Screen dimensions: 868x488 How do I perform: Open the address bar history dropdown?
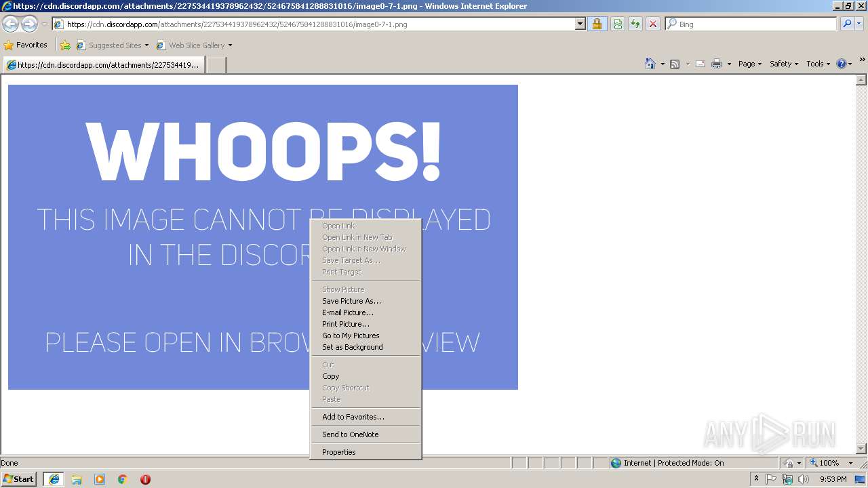(x=580, y=24)
